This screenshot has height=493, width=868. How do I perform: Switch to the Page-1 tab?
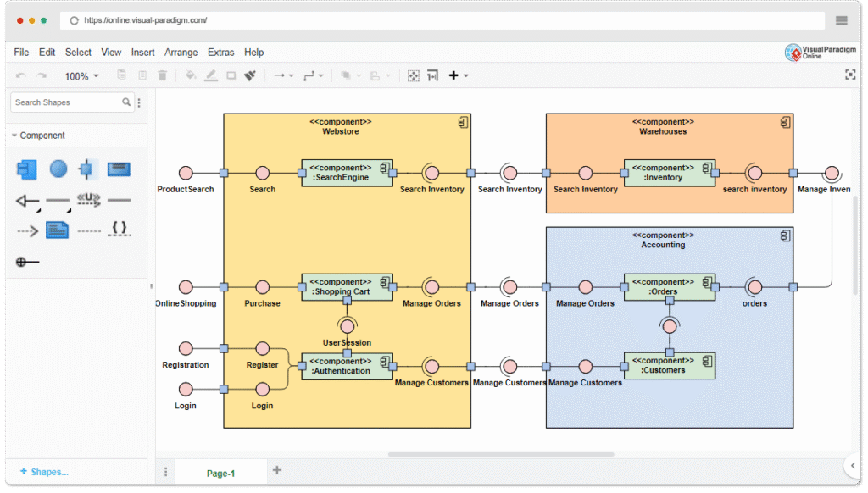click(220, 472)
